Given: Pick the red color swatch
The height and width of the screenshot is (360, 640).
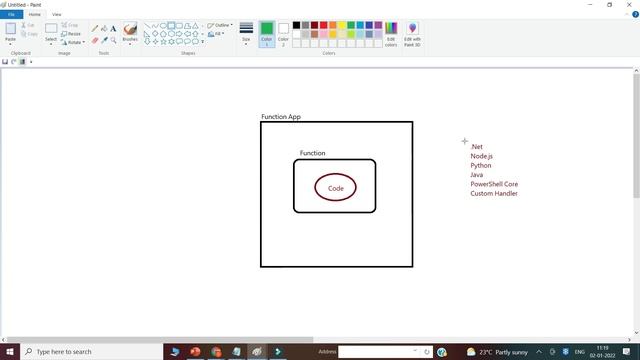Looking at the screenshot, I should click(324, 25).
